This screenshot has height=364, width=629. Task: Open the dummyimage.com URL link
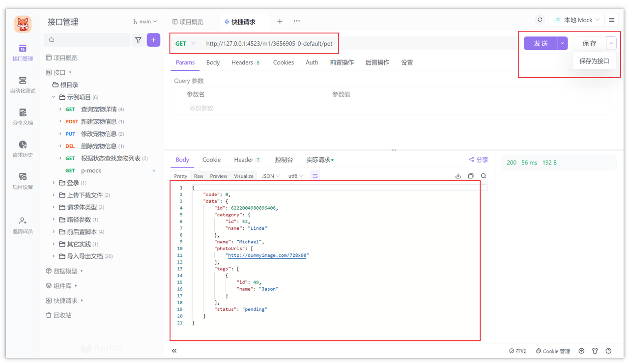point(267,255)
